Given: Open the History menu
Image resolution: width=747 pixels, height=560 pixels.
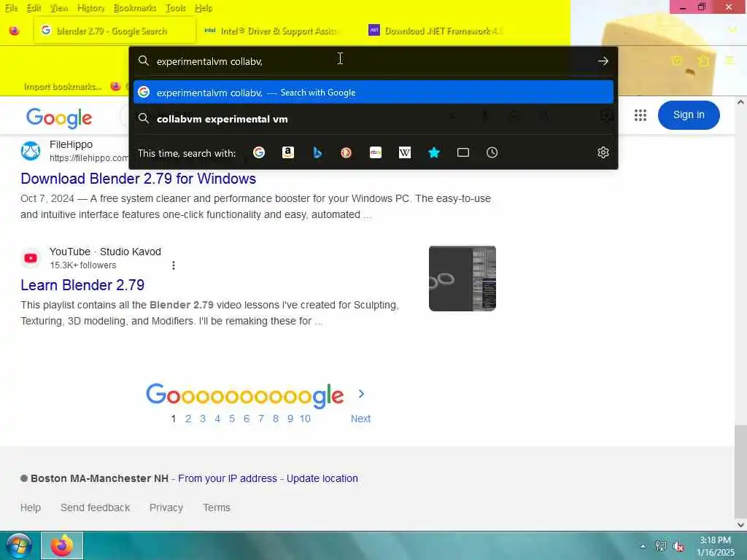Looking at the screenshot, I should 91,8.
